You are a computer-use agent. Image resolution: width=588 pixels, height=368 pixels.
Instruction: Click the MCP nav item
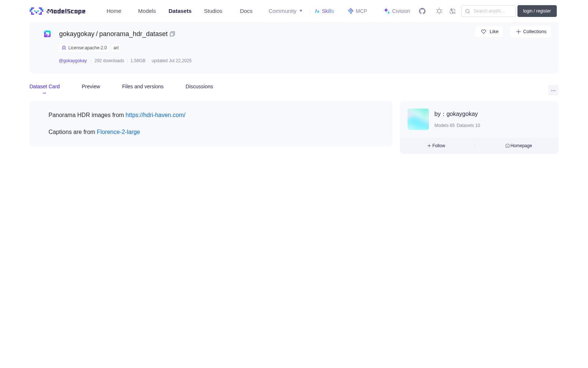[357, 11]
